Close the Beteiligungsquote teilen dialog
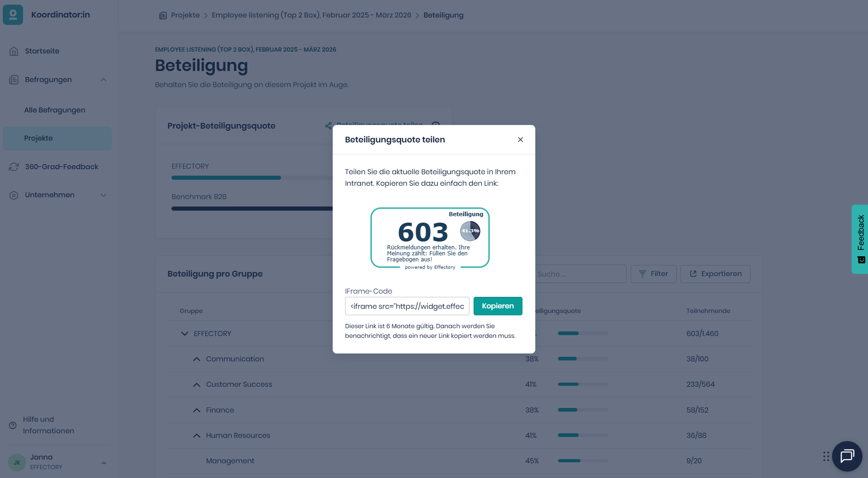 point(520,140)
